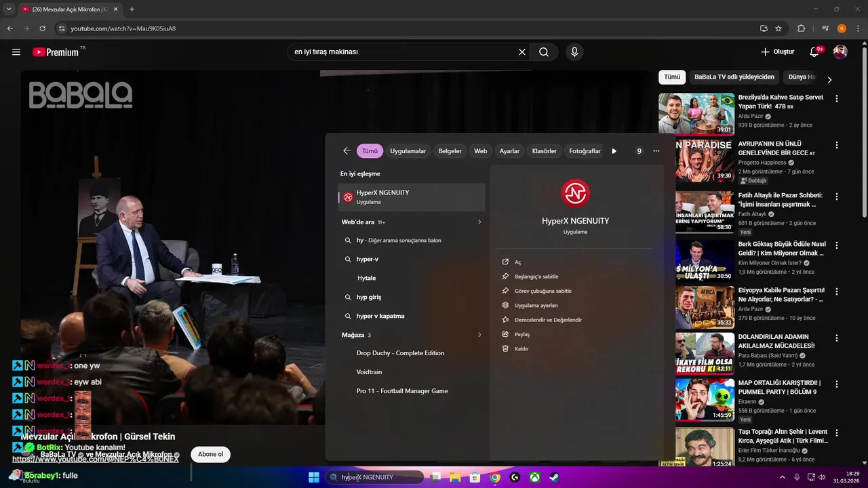This screenshot has height=488, width=868.
Task: Select the 'hy' web search suggestion
Action: (412, 240)
